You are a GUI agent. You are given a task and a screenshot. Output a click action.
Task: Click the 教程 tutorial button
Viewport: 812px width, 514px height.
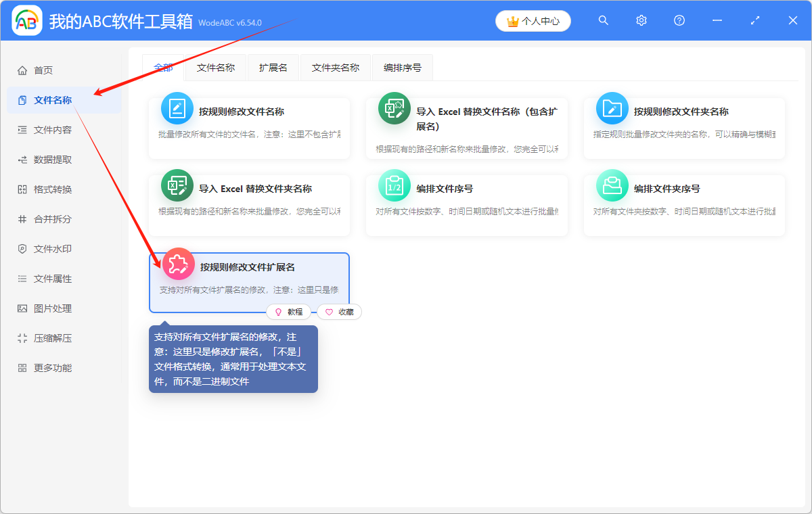click(x=290, y=312)
